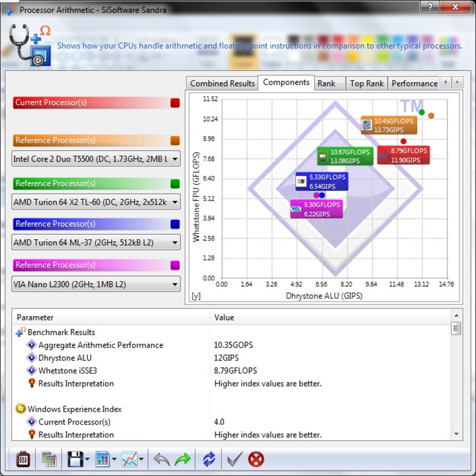Click the diamond icon beside Whetstone iSSE3
This screenshot has height=476, width=476.
click(32, 370)
